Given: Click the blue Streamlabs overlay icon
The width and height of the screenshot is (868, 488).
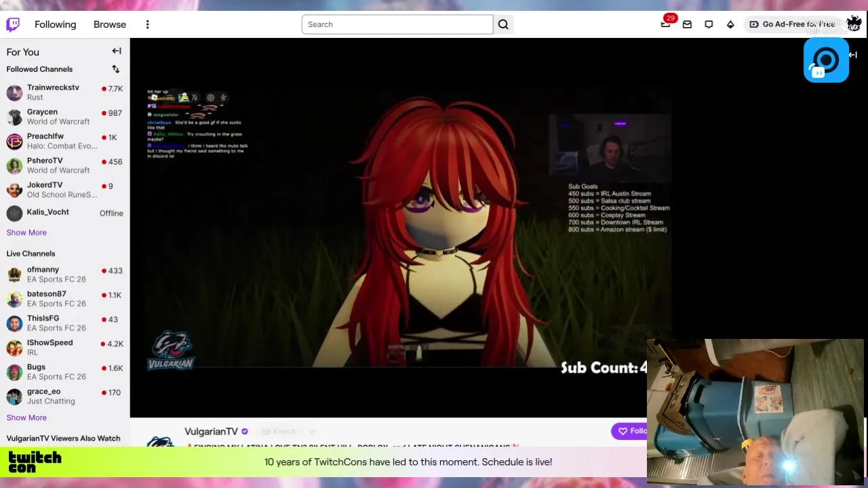Looking at the screenshot, I should (826, 60).
